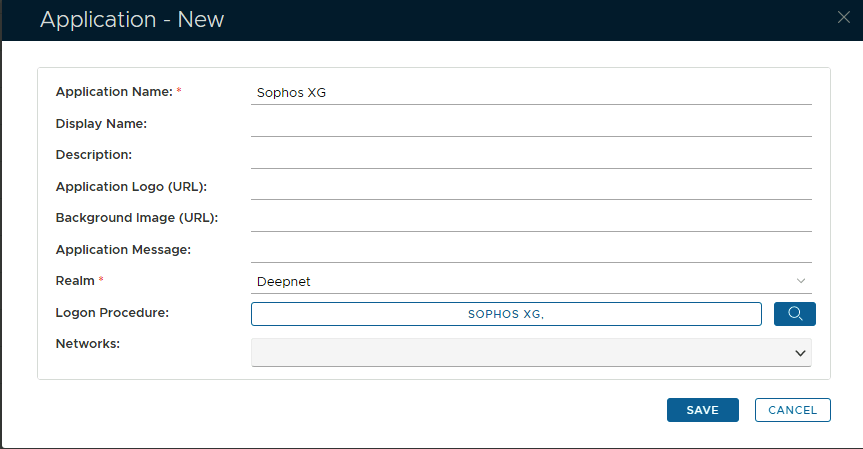Image resolution: width=863 pixels, height=449 pixels.
Task: Click the "Networks:" label text
Action: (88, 343)
